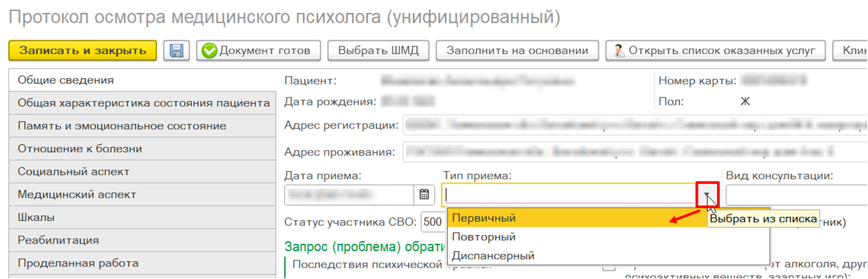The image size is (868, 279).
Task: Expand the Тип приема dropdown arrow
Action: [x=707, y=195]
